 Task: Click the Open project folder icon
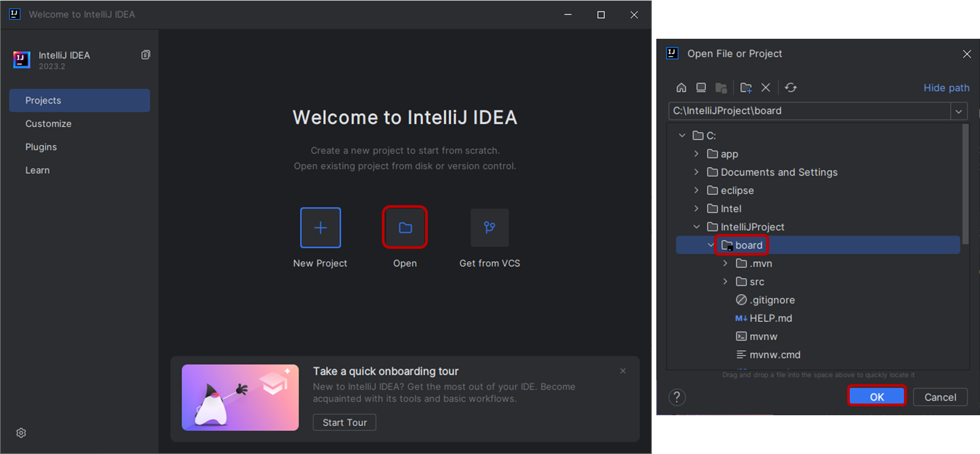(x=404, y=227)
